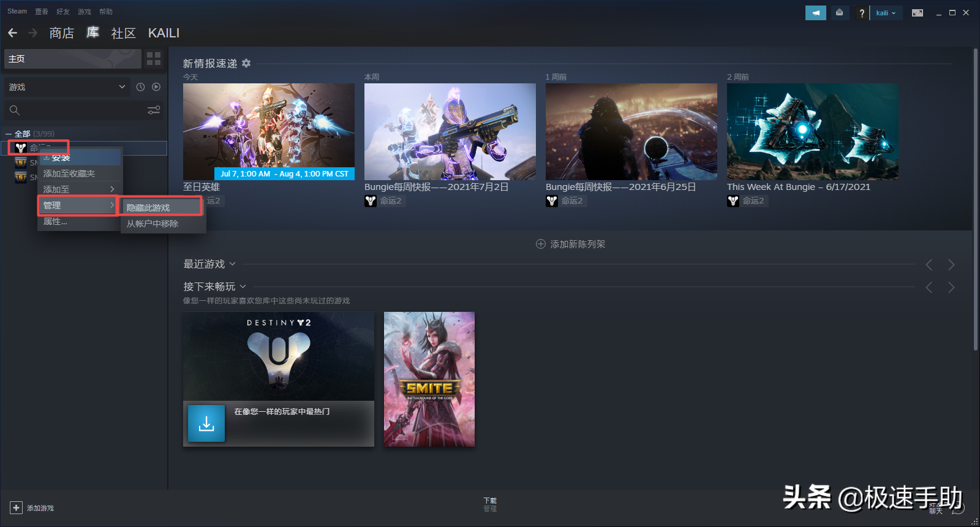
Task: Click the Destiny 2 download button
Action: click(x=206, y=423)
